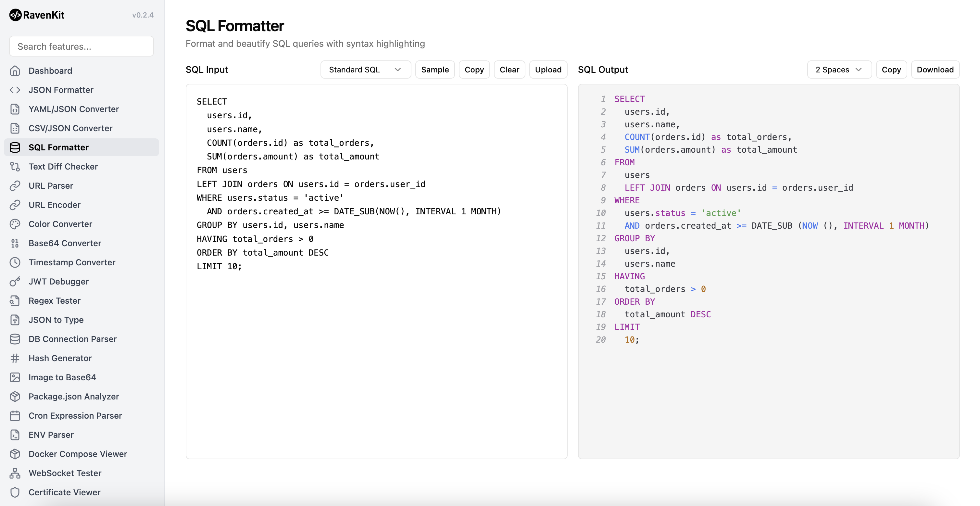Select Docker Compose Viewer menu item

point(78,454)
